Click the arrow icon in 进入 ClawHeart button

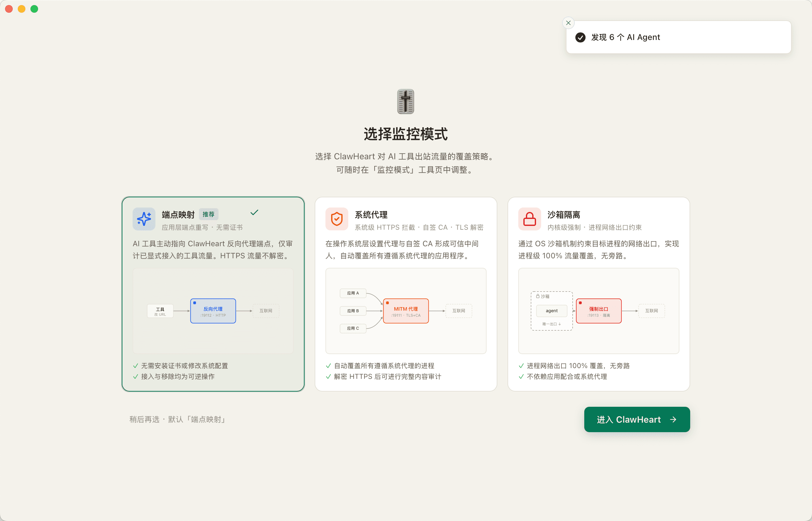pyautogui.click(x=673, y=419)
